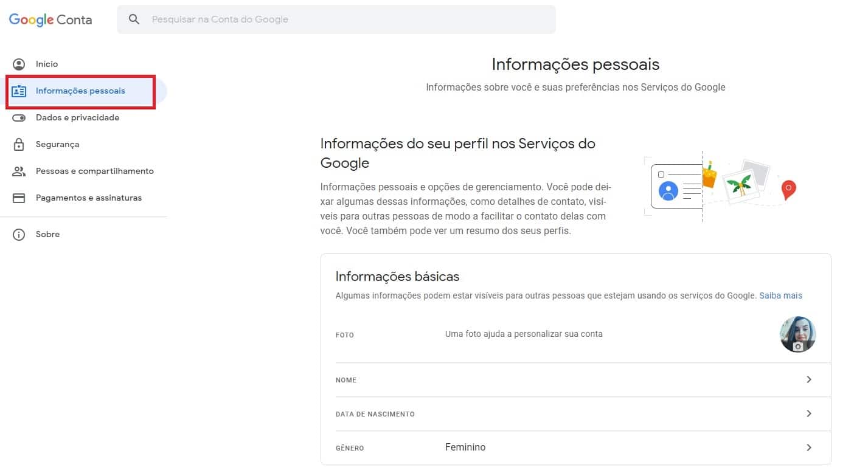Expand the Data de nascimento chevron

(x=809, y=413)
